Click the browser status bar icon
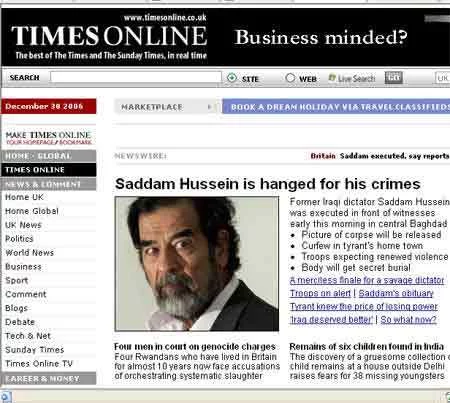The image size is (450, 403). point(6,397)
